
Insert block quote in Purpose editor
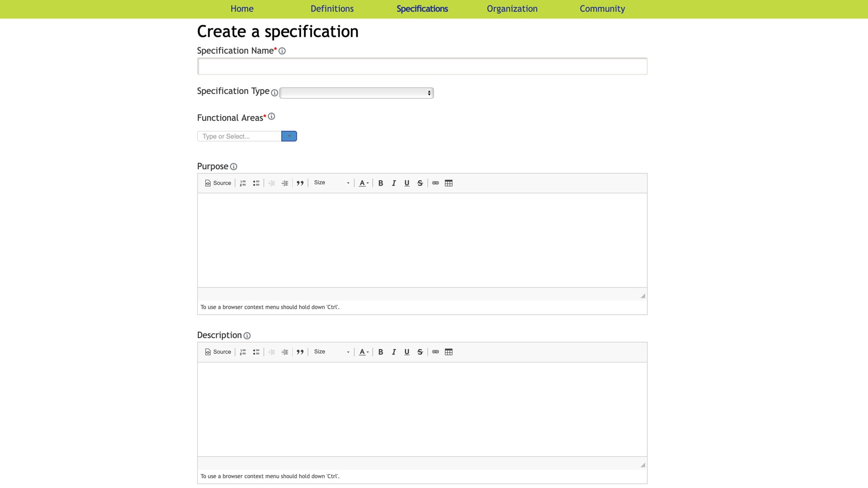[x=300, y=183]
